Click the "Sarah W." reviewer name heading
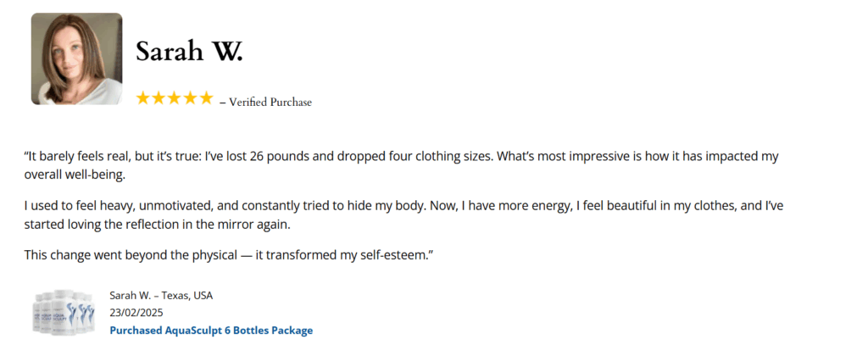This screenshot has height=356, width=868. click(189, 52)
